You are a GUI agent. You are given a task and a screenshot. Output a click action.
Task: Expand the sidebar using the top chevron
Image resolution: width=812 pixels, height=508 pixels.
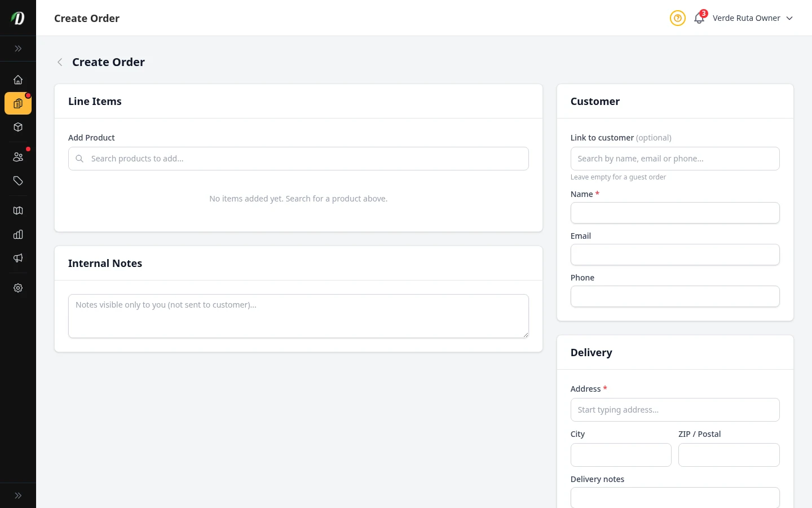click(18, 49)
